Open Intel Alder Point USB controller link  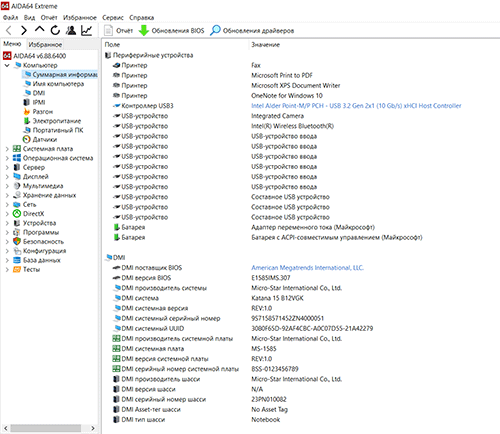(356, 106)
